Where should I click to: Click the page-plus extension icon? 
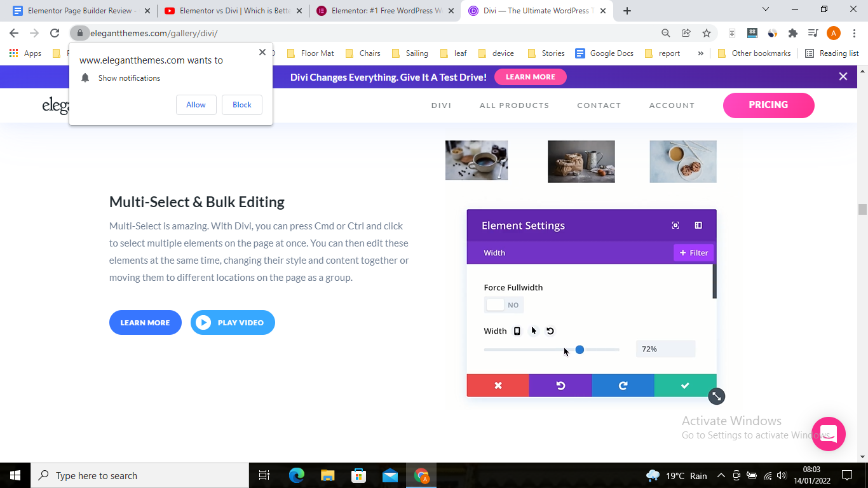point(732,33)
